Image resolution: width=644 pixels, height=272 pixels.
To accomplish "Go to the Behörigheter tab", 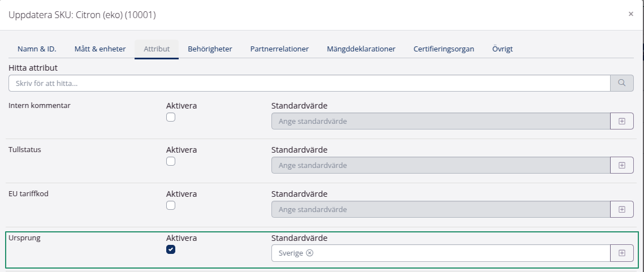I will tap(210, 49).
